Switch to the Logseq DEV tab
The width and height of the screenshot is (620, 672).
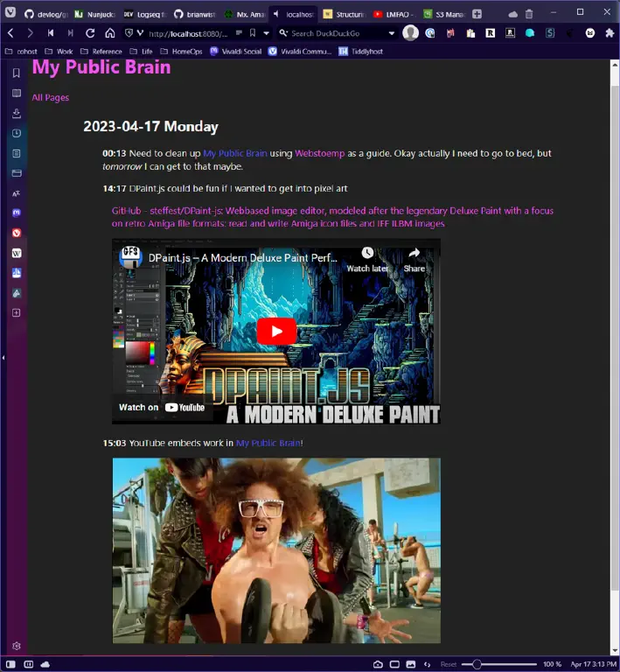tap(145, 14)
